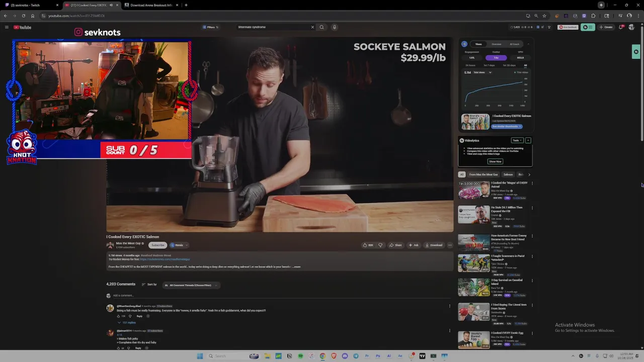Image resolution: width=644 pixels, height=362 pixels.
Task: Open the floating teal side widget
Action: pos(636,52)
